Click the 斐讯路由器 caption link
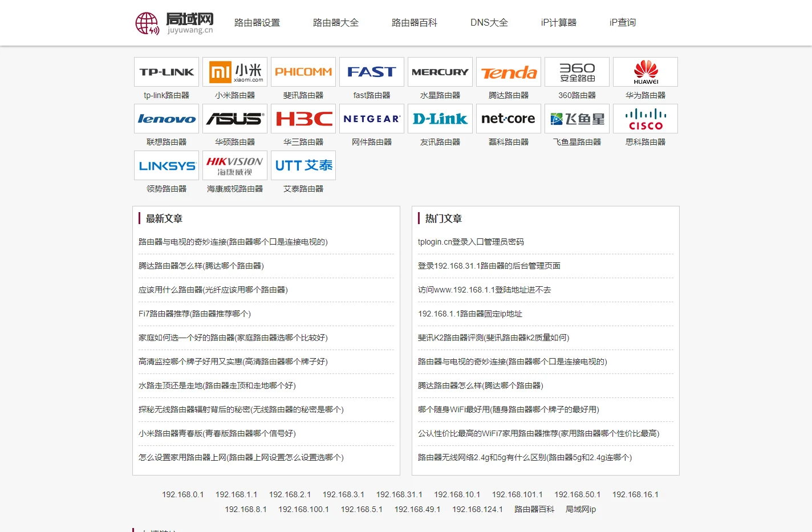 (303, 95)
